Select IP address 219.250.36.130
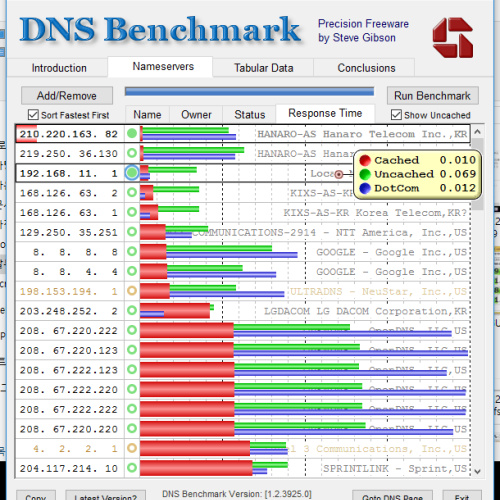The height and width of the screenshot is (500, 500). click(69, 154)
